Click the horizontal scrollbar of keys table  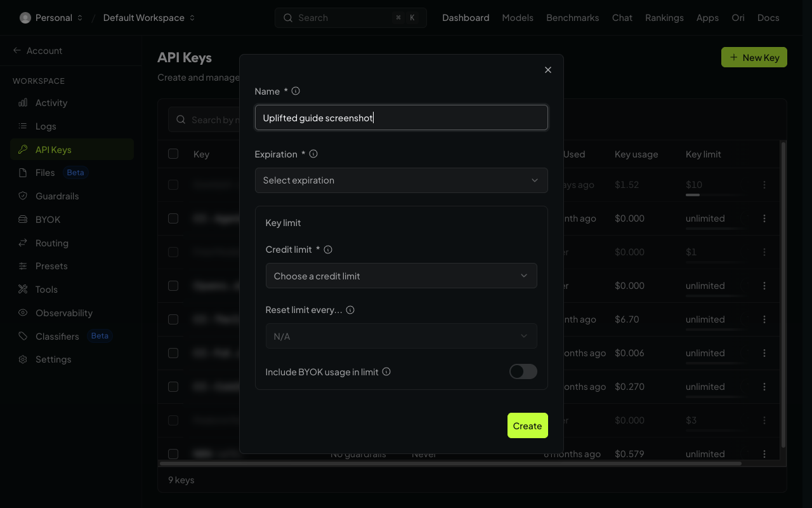click(x=450, y=464)
